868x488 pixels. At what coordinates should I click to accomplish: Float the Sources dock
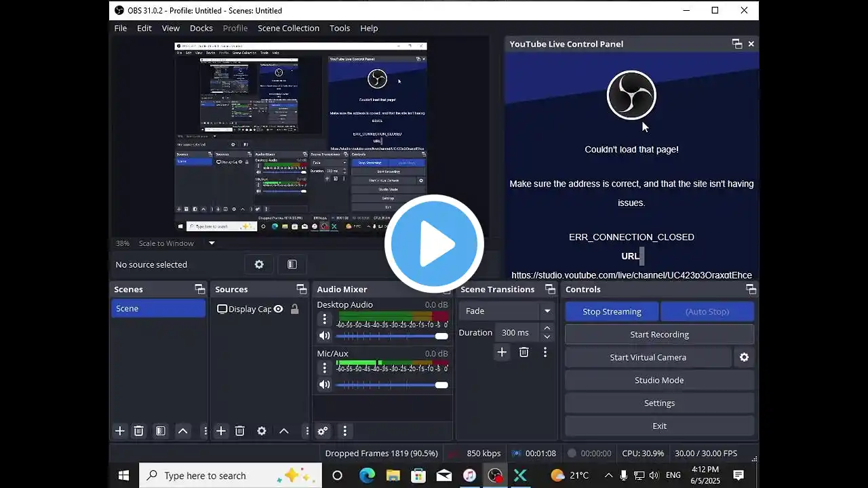tap(301, 289)
